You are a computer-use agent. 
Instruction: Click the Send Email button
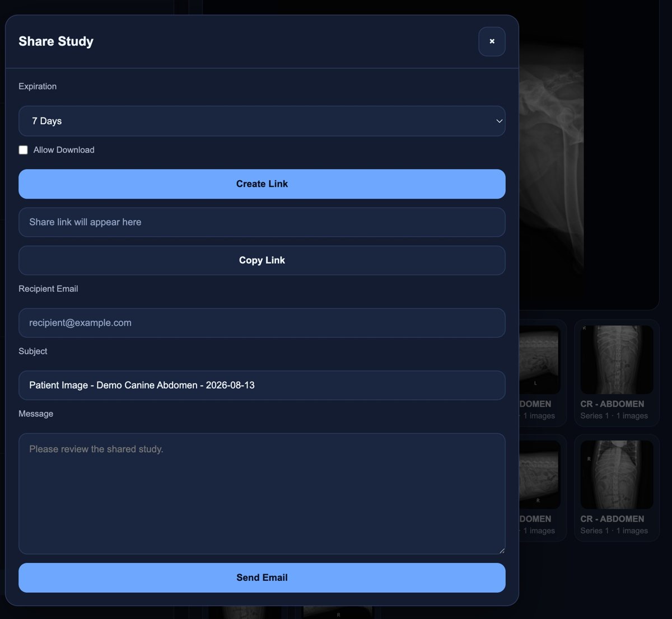click(262, 578)
